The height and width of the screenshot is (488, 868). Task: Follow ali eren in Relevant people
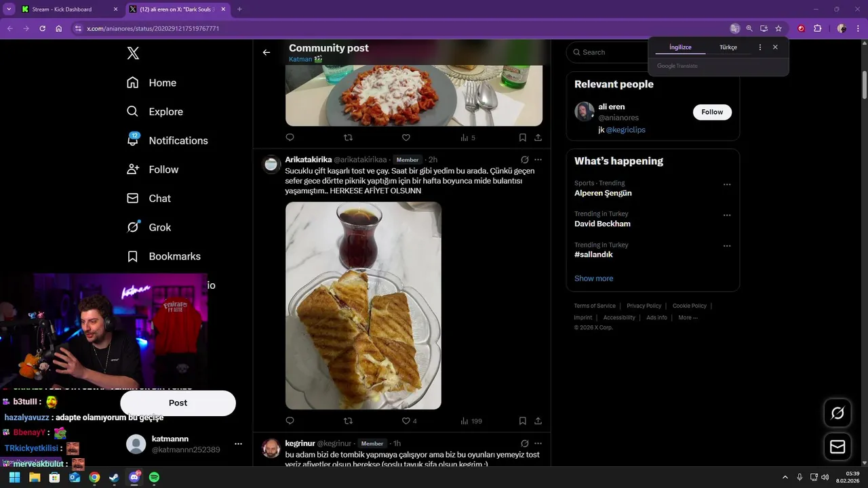(x=712, y=112)
